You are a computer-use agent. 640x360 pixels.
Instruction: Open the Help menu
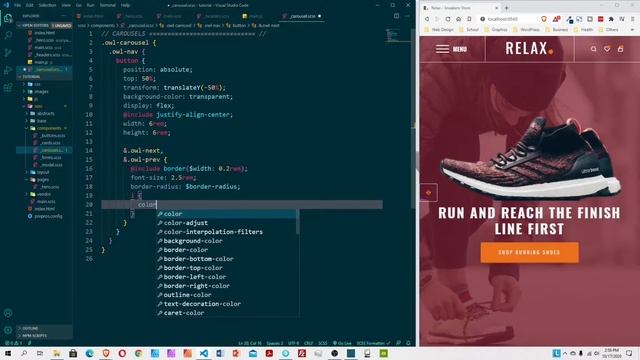pyautogui.click(x=125, y=5)
